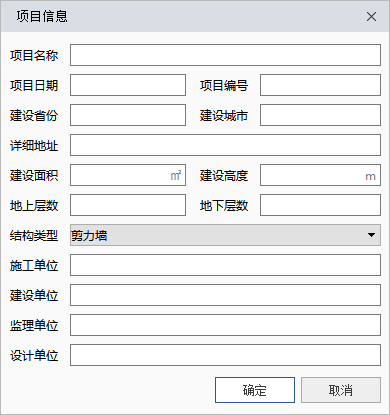Close the 项目信息 dialog
Screen dimensions: 390x415
371,17
